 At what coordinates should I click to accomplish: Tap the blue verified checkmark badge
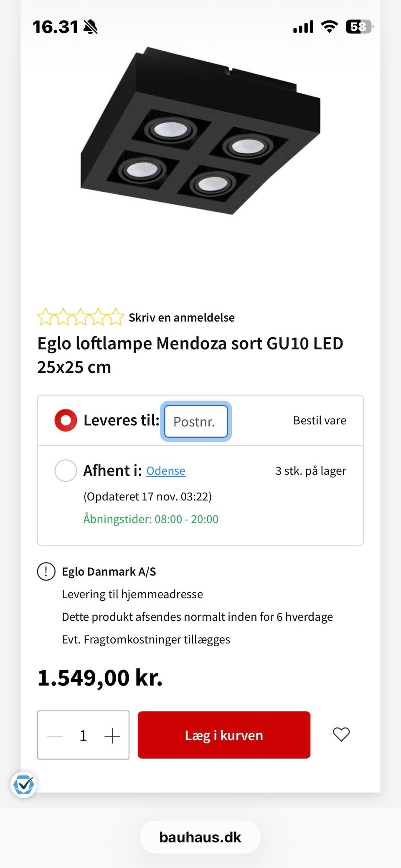point(23,785)
